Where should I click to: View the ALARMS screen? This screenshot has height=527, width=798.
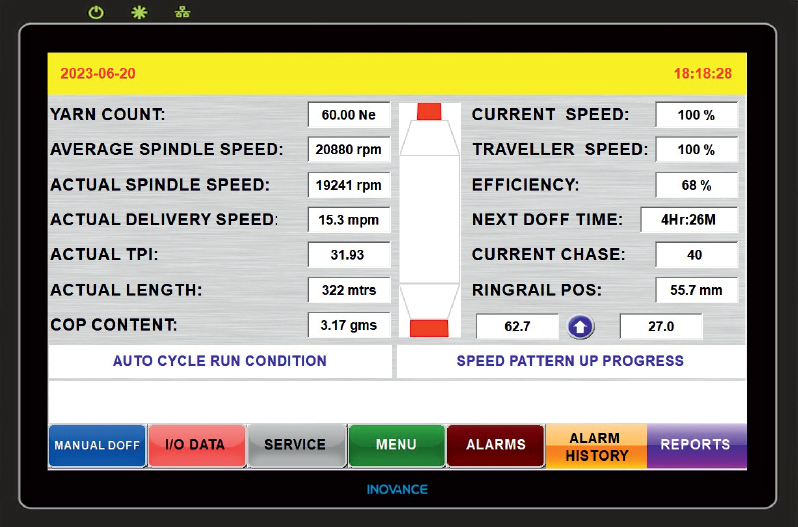(495, 446)
